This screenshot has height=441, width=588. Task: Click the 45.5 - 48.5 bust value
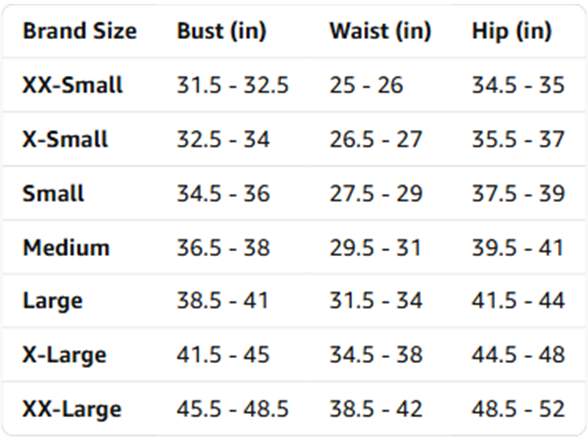pos(232,409)
